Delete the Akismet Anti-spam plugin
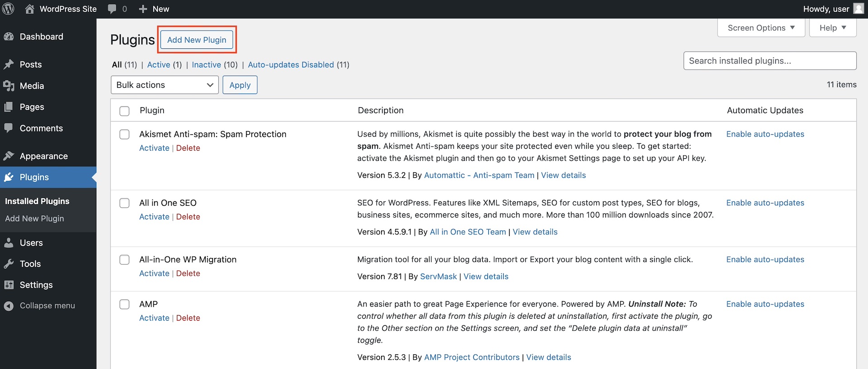 (x=188, y=148)
